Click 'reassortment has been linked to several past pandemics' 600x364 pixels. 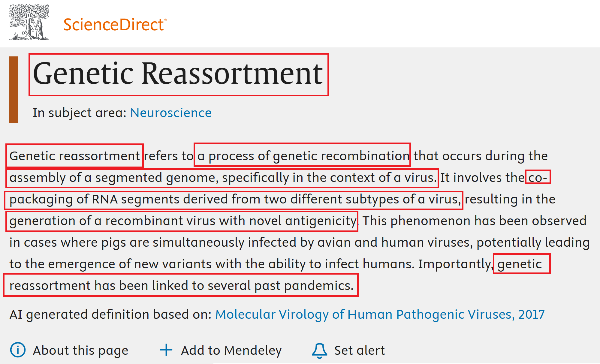(x=181, y=285)
